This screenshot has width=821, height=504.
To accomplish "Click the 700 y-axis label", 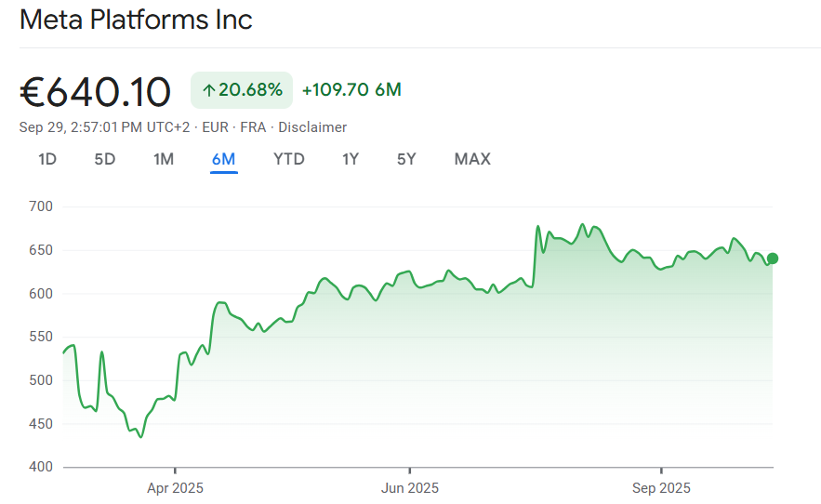I will 40,206.
